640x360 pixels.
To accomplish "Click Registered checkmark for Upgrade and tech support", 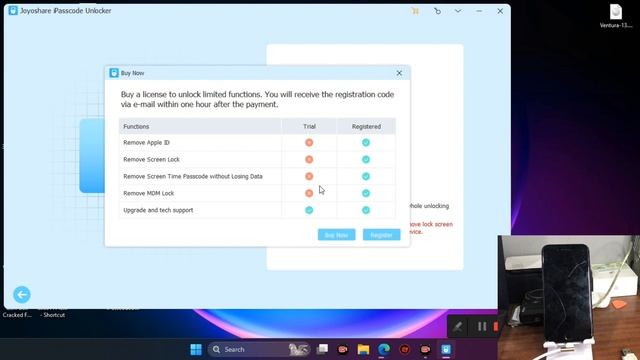I will coord(366,210).
